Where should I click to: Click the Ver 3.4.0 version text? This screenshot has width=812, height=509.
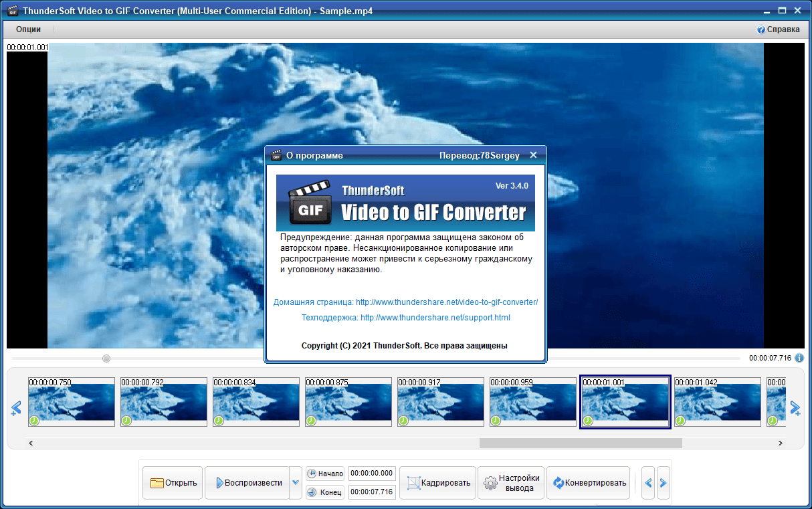coord(512,185)
